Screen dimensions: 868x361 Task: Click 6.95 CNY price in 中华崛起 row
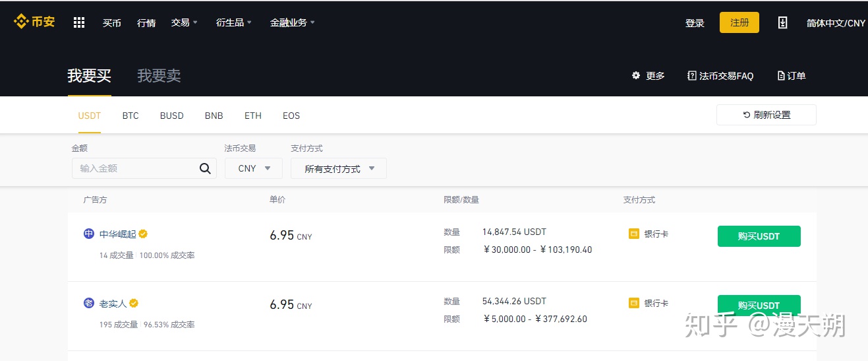pos(291,236)
